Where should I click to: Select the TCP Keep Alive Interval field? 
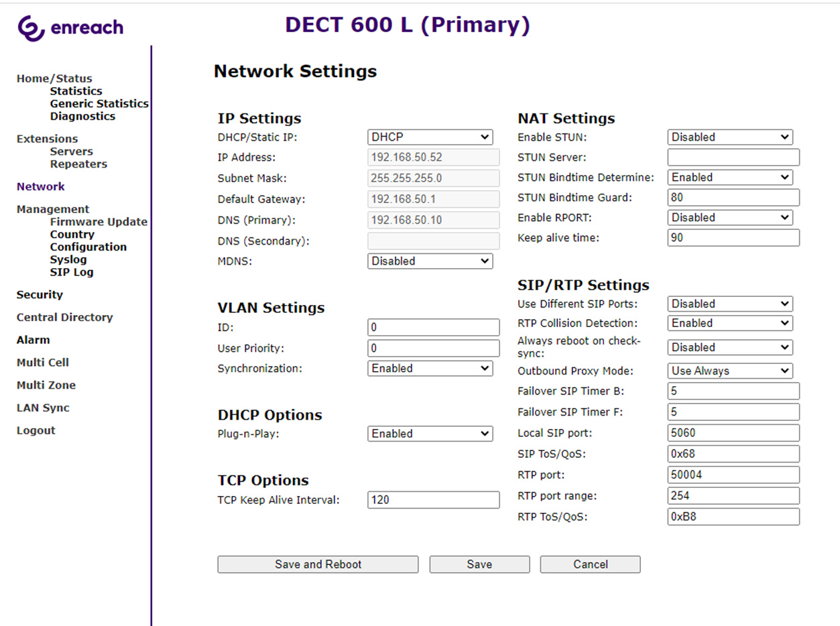point(433,500)
